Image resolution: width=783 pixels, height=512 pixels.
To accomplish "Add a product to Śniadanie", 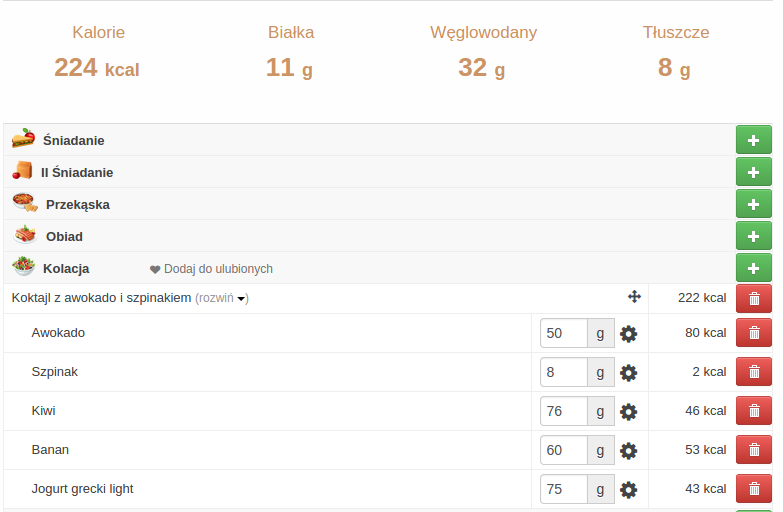I will coord(754,140).
